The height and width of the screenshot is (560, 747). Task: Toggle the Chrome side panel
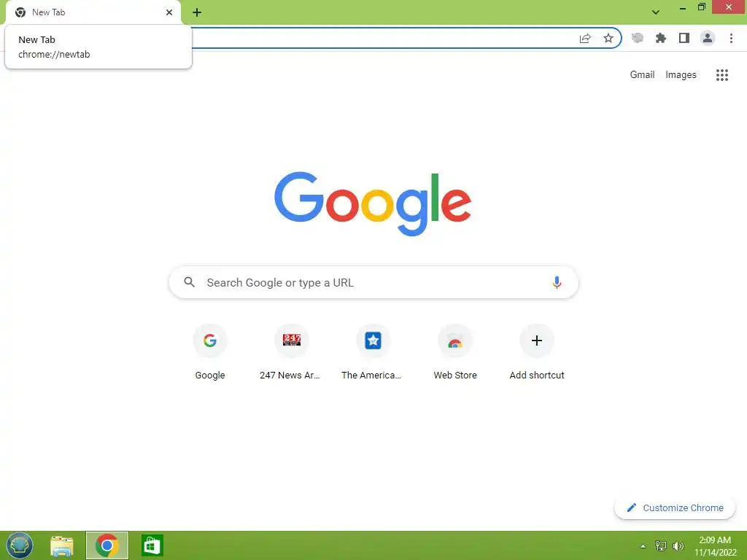[x=684, y=38]
